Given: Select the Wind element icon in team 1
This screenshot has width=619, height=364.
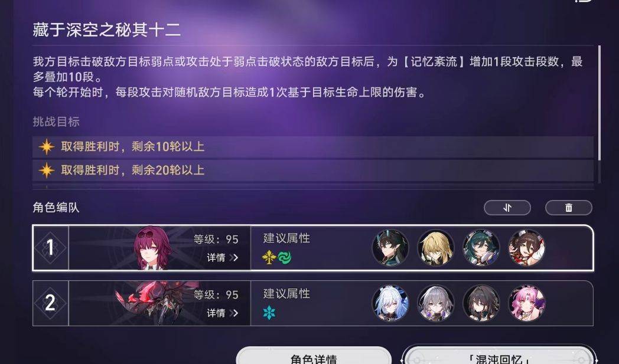Looking at the screenshot, I should (x=284, y=258).
